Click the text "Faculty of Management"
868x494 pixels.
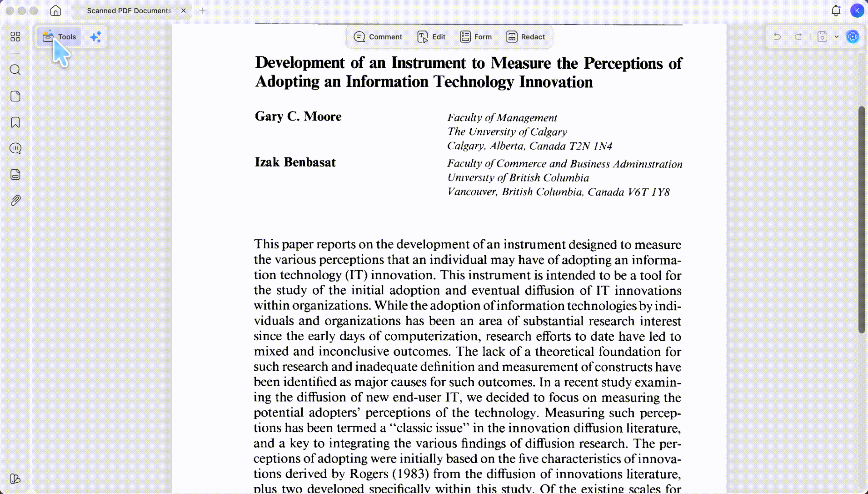pos(502,118)
